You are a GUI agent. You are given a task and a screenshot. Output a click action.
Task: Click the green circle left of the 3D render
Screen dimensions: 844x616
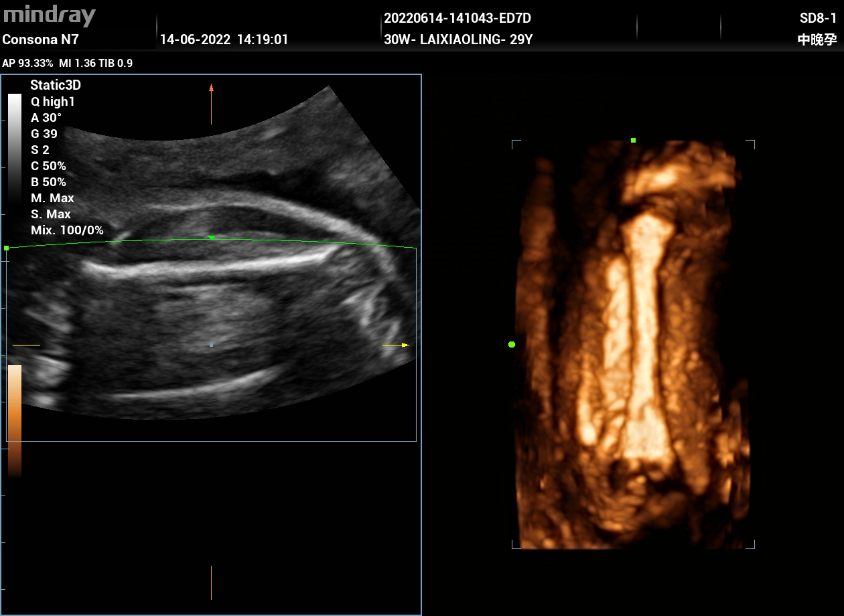(x=512, y=344)
